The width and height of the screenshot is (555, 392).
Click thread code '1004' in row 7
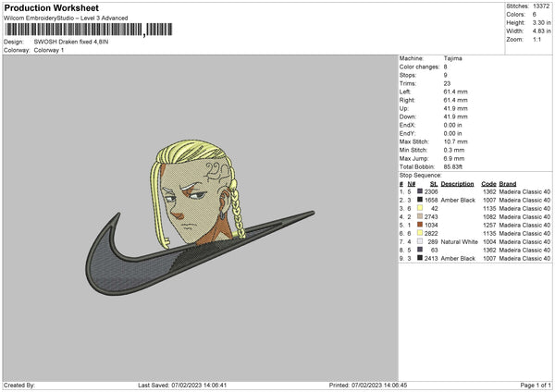click(489, 241)
